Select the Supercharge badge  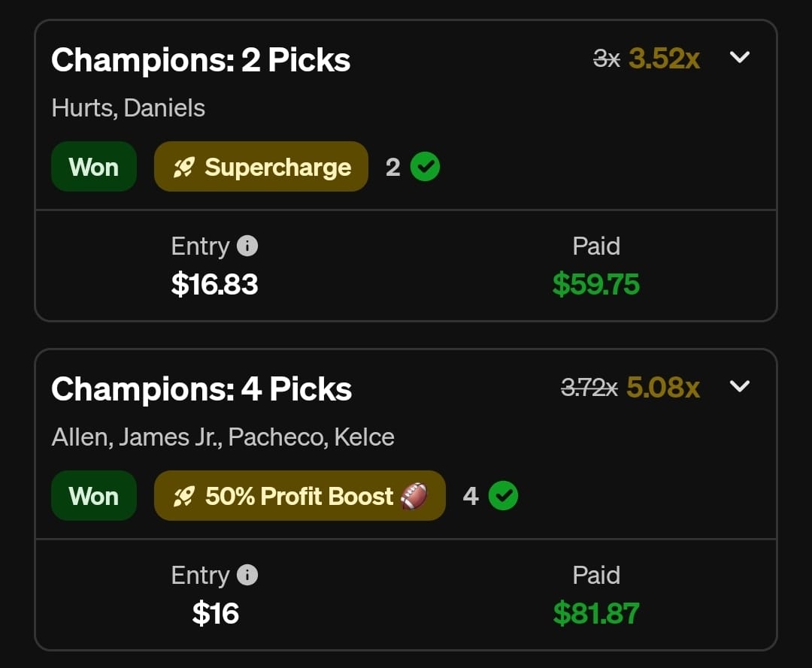pyautogui.click(x=261, y=167)
